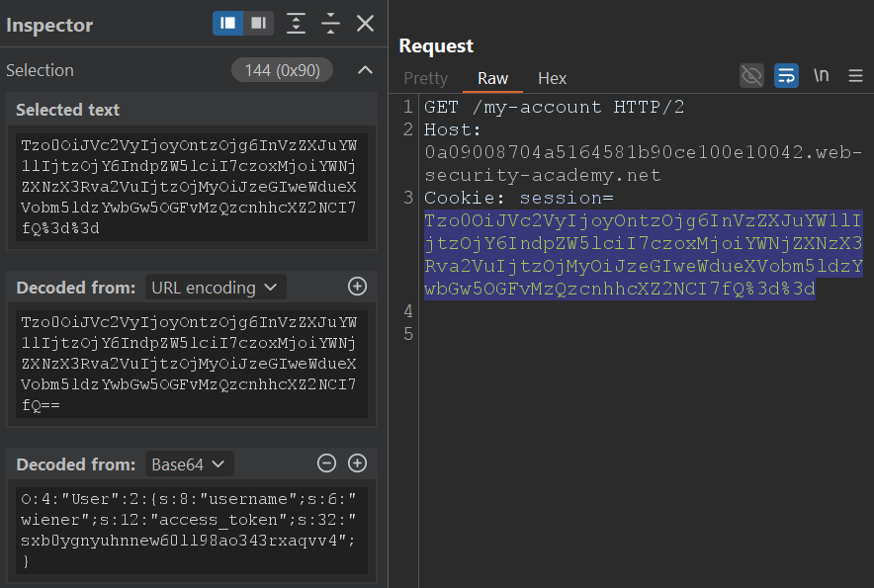The image size is (874, 588).
Task: Toggle show newline characters (\n) button
Action: coord(821,76)
